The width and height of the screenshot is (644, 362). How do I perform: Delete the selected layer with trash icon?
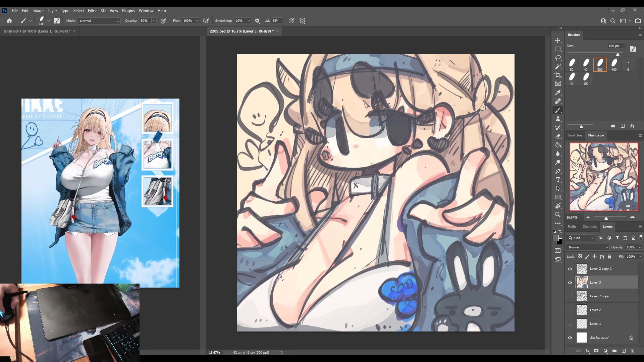point(632,351)
